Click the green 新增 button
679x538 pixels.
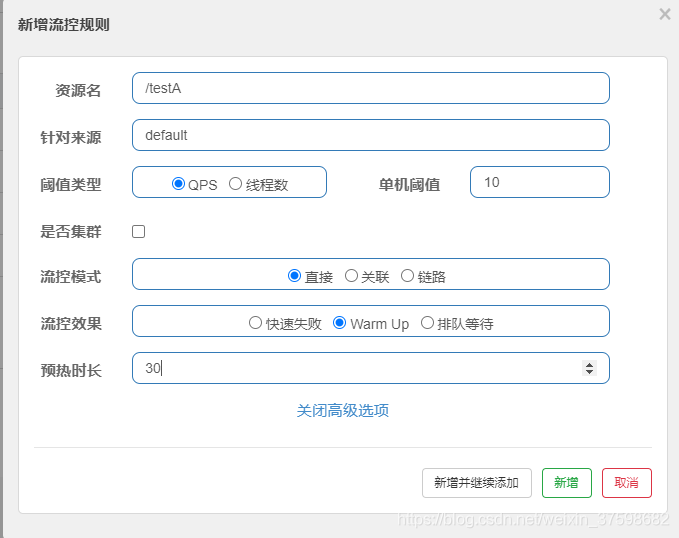567,483
